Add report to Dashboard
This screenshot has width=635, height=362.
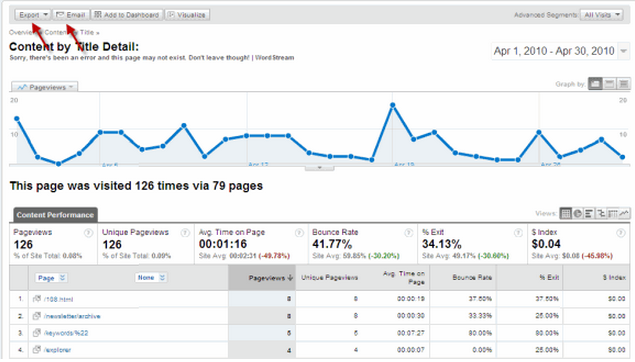[127, 15]
